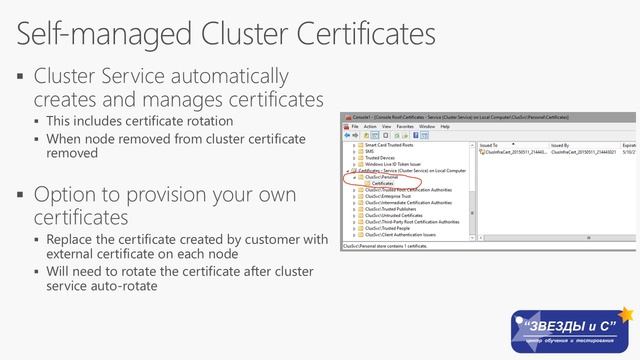The height and width of the screenshot is (360, 640).
Task: Click the blue Help toolbar icon
Action: click(416, 136)
